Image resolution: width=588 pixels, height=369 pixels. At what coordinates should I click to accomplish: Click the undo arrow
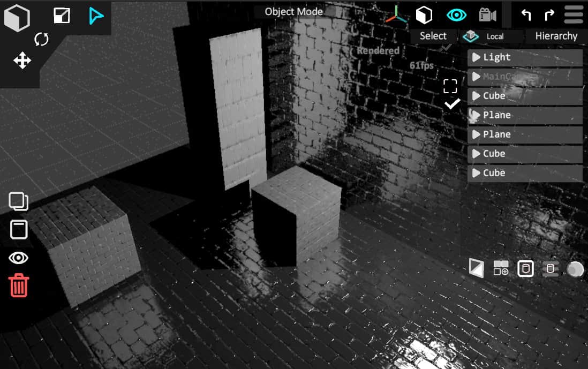[526, 15]
